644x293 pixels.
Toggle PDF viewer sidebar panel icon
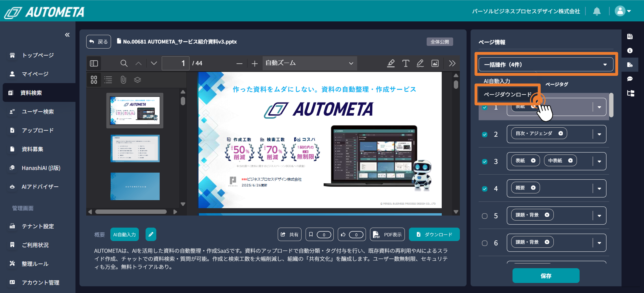click(94, 63)
